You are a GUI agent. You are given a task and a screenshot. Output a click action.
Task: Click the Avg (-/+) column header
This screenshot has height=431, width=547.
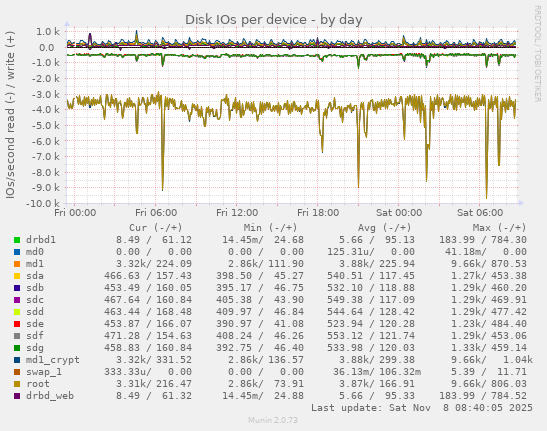click(384, 228)
